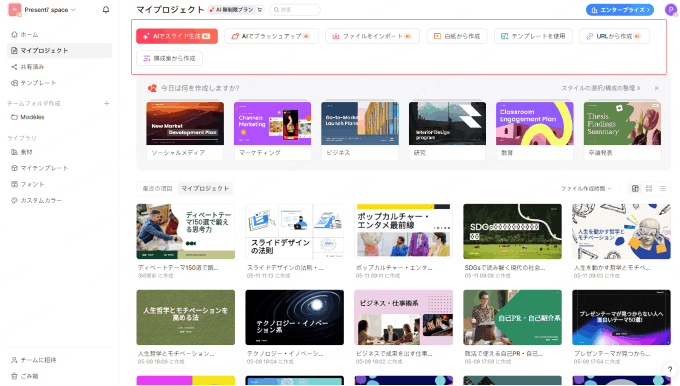Click the help question mark icon
The height and width of the screenshot is (386, 680).
670,370
